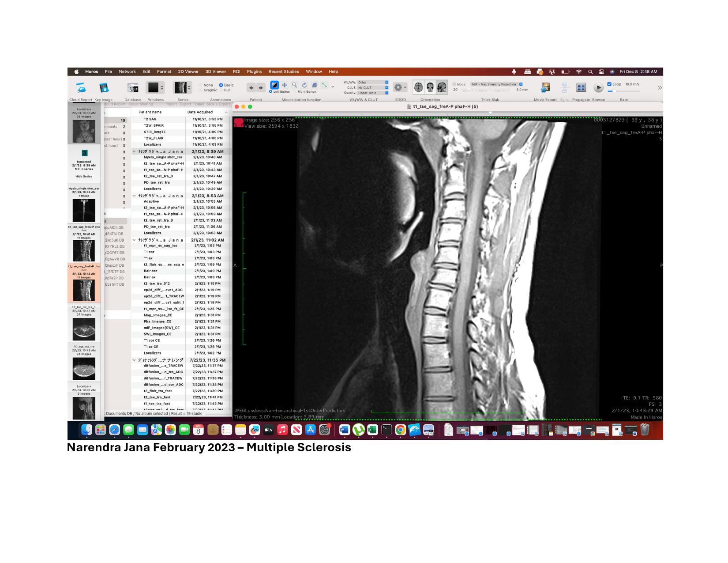728x563 pixels.
Task: Select the Rotate mouse tool
Action: [x=304, y=85]
